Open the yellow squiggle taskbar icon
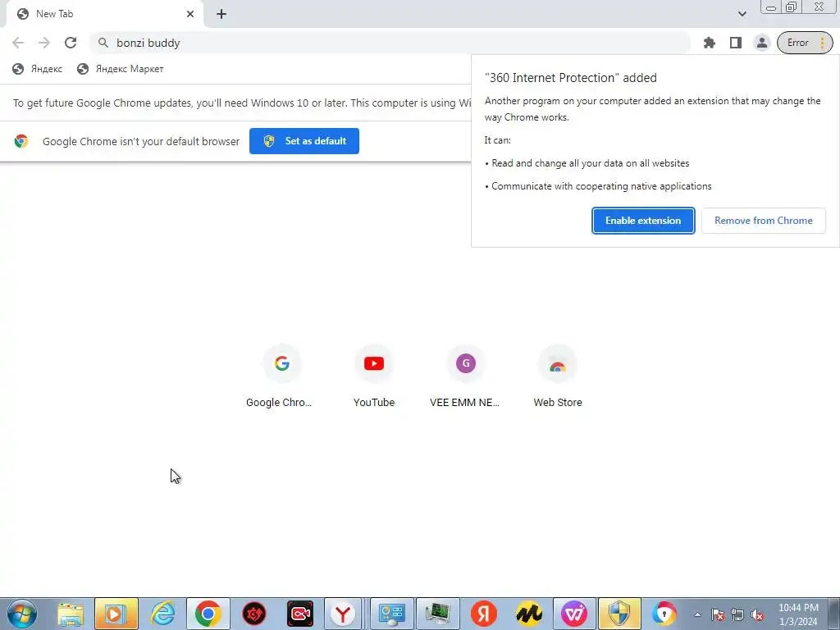Screen dimensions: 840x630 [529, 614]
